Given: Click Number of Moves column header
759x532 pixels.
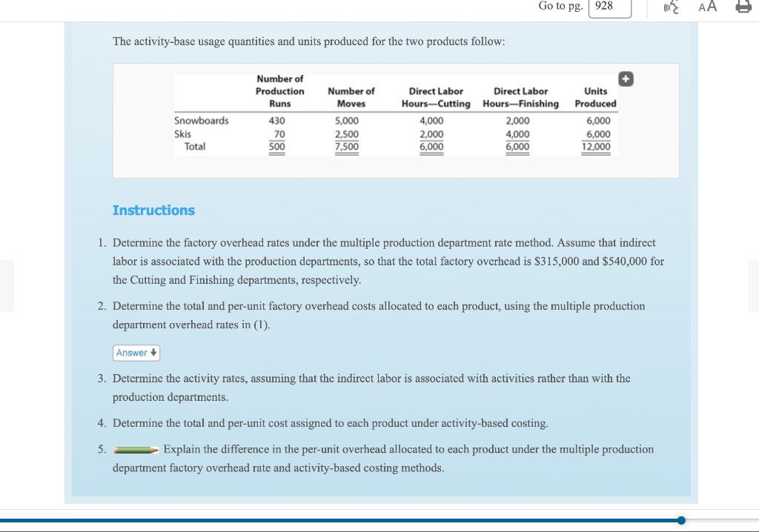Looking at the screenshot, I should (x=351, y=97).
